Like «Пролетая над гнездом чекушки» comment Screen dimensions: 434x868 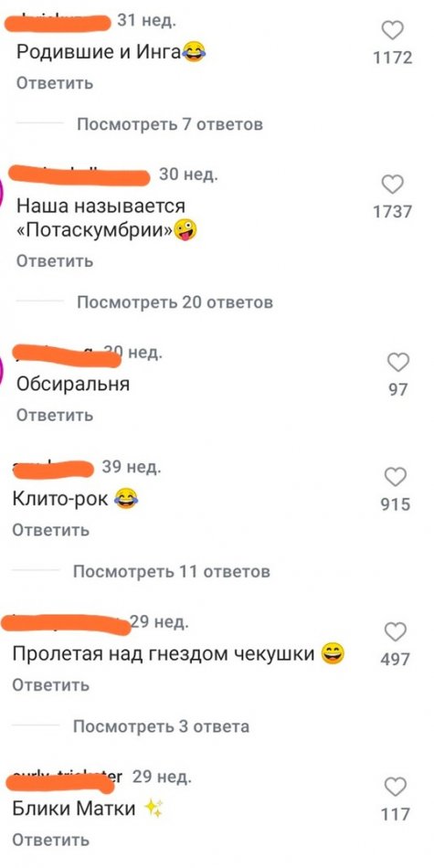(396, 632)
